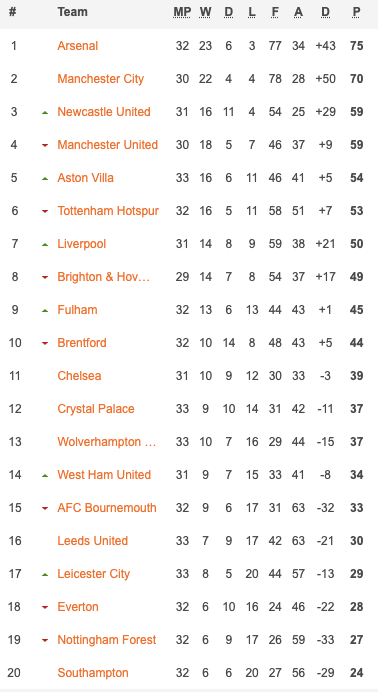The image size is (378, 692).
Task: Click the green up arrow next to Leicester City
Action: [45, 575]
